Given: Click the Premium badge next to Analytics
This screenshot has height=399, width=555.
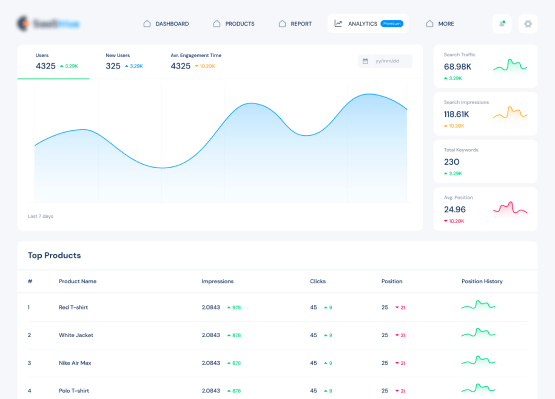Looking at the screenshot, I should tap(392, 24).
